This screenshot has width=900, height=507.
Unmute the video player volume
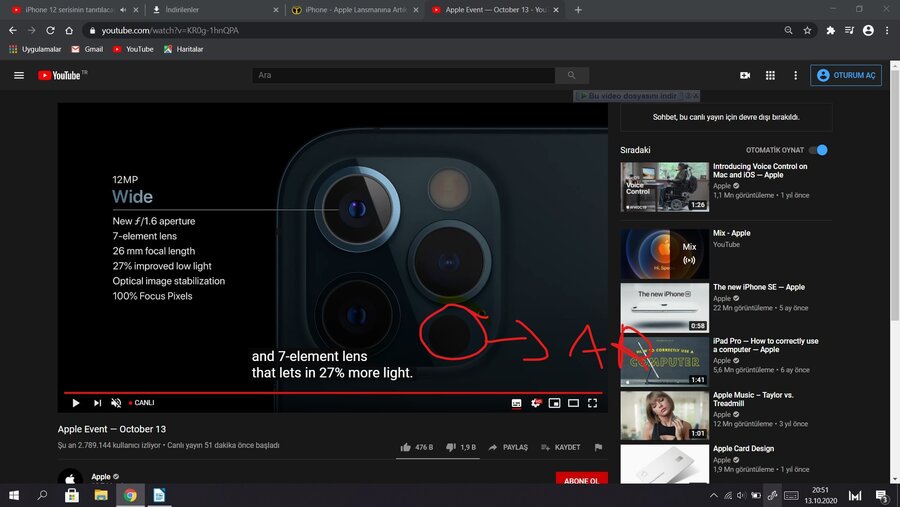click(x=116, y=403)
